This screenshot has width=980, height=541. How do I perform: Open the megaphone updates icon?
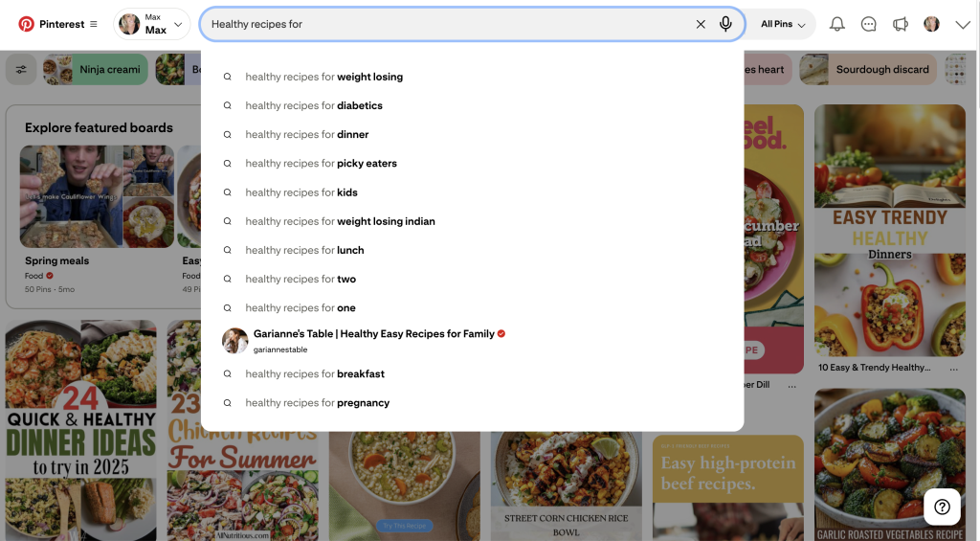point(900,24)
